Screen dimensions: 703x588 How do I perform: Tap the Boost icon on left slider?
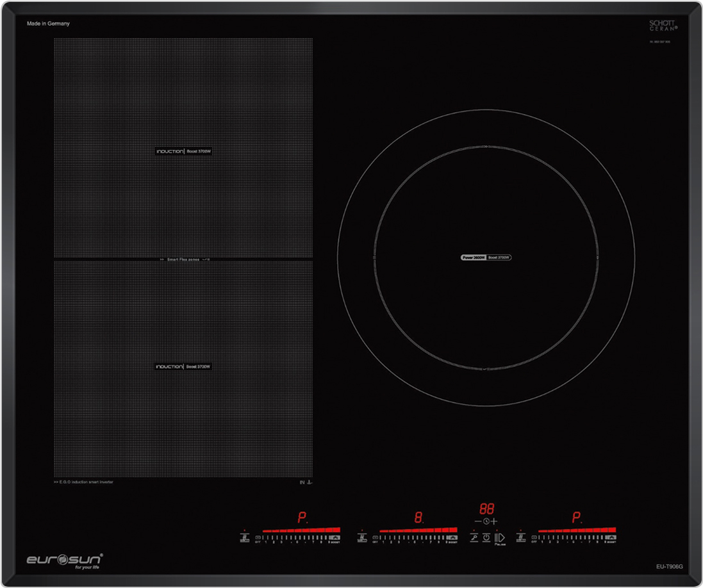pos(334,538)
